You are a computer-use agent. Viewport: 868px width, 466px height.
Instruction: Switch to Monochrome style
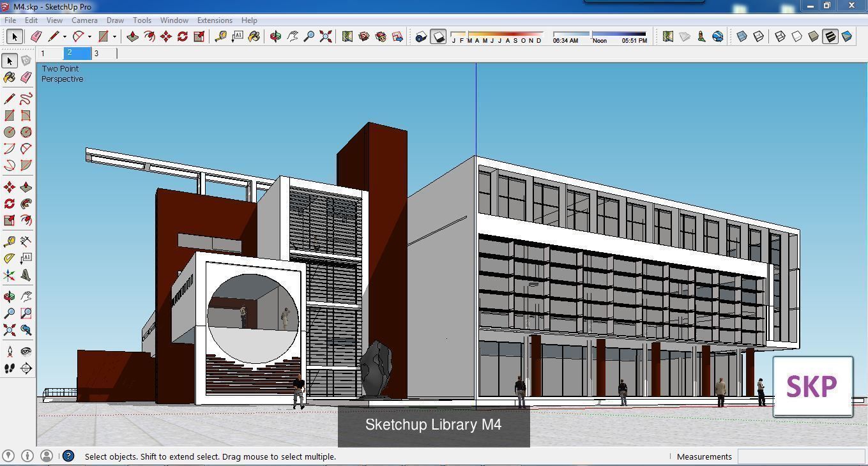[x=846, y=36]
